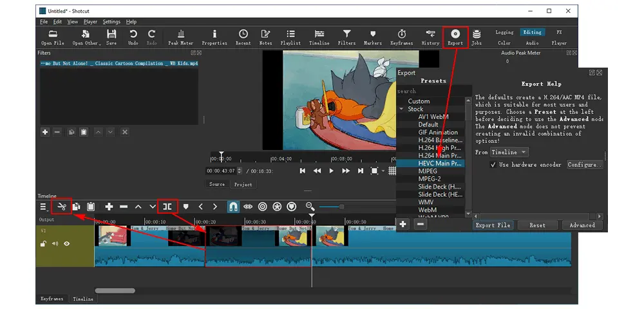
Task: Toggle V1 track lock icon
Action: [x=43, y=244]
